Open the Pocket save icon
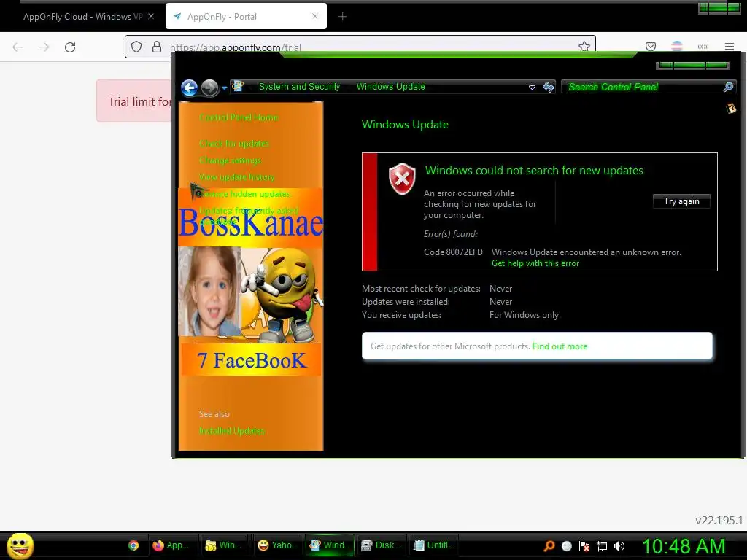 pyautogui.click(x=651, y=46)
